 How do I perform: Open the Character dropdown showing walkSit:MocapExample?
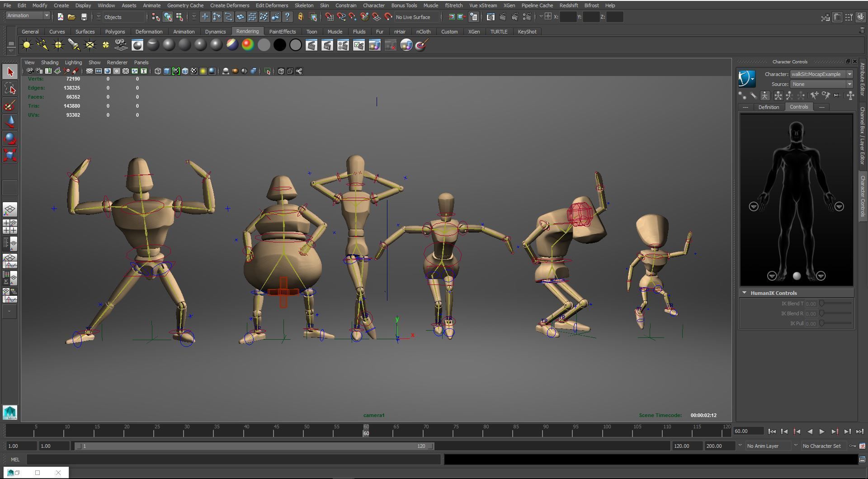click(849, 74)
